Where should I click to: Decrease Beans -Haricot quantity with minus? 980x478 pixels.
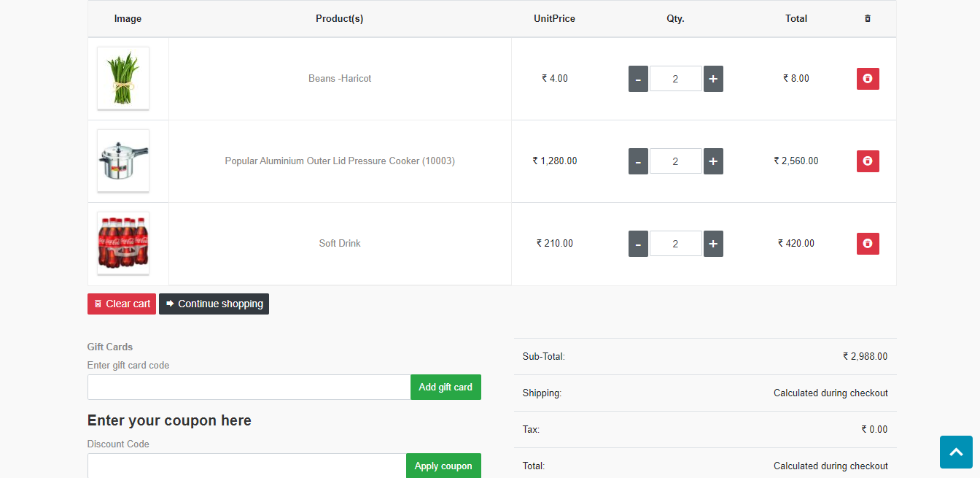[638, 79]
